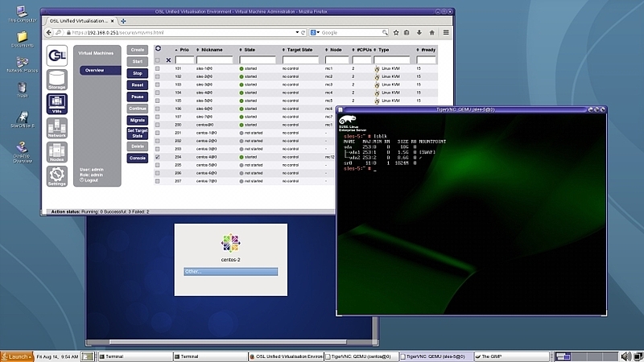
Task: Check the box for sles-1@0 row
Action: tap(158, 69)
